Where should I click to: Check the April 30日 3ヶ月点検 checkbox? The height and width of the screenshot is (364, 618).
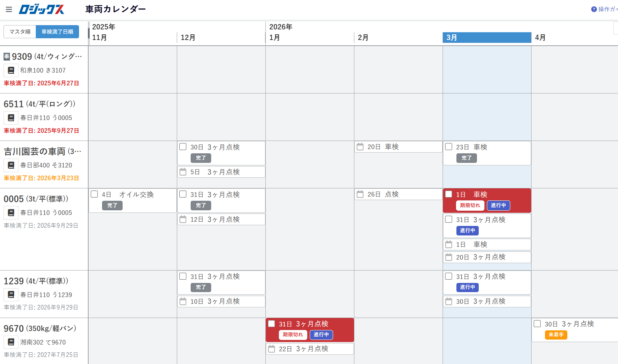point(537,324)
